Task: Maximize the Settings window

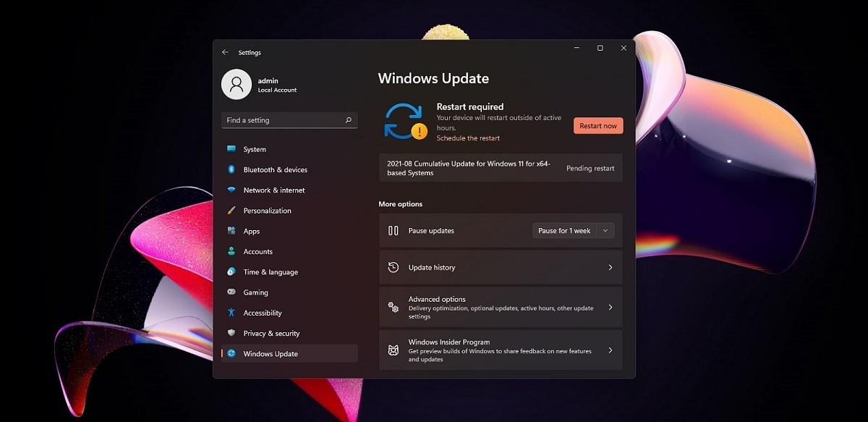Action: click(x=600, y=48)
